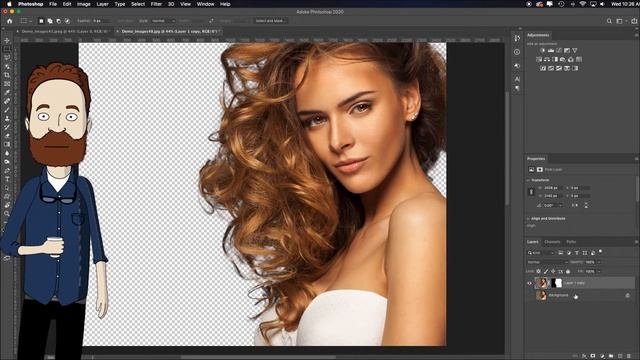The image size is (640, 360).
Task: Select the Horizontal Type tool
Action: [x=7, y=179]
